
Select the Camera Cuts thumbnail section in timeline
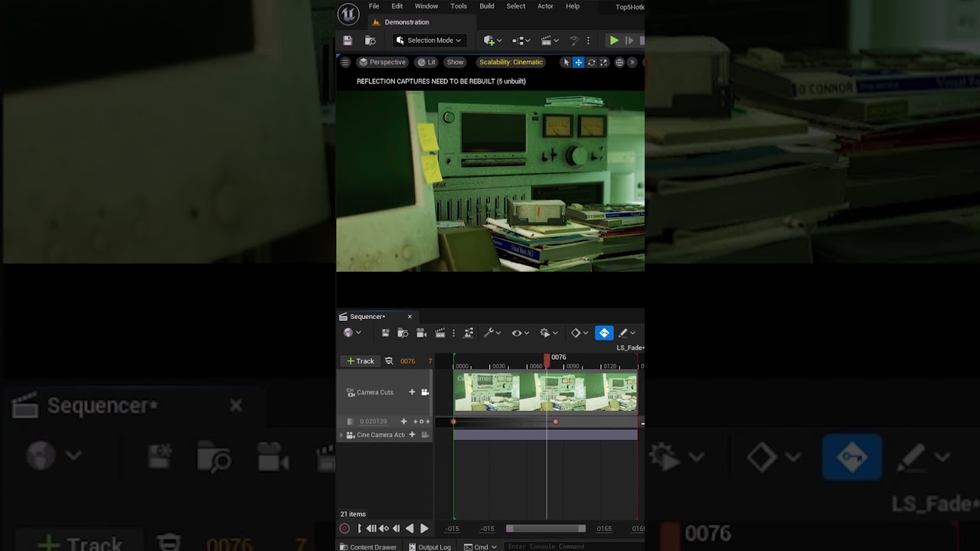click(x=545, y=393)
